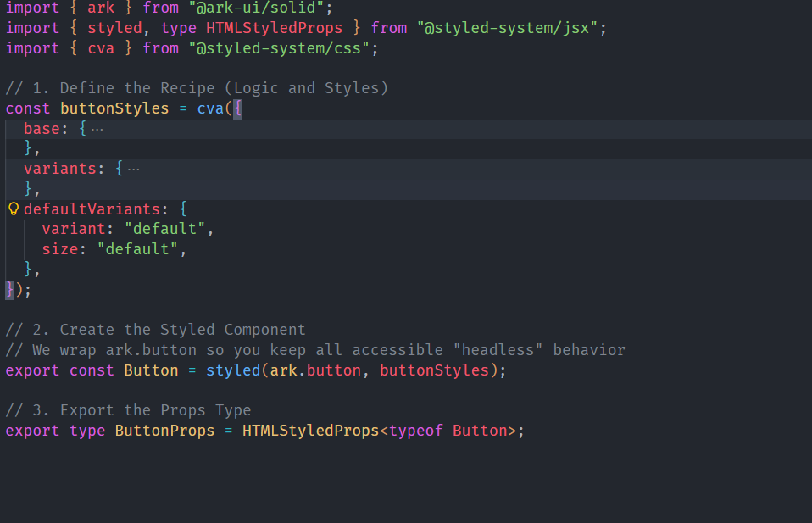812x523 pixels.
Task: Place cursor on "@ark-ui/solid" import string
Action: (x=256, y=8)
